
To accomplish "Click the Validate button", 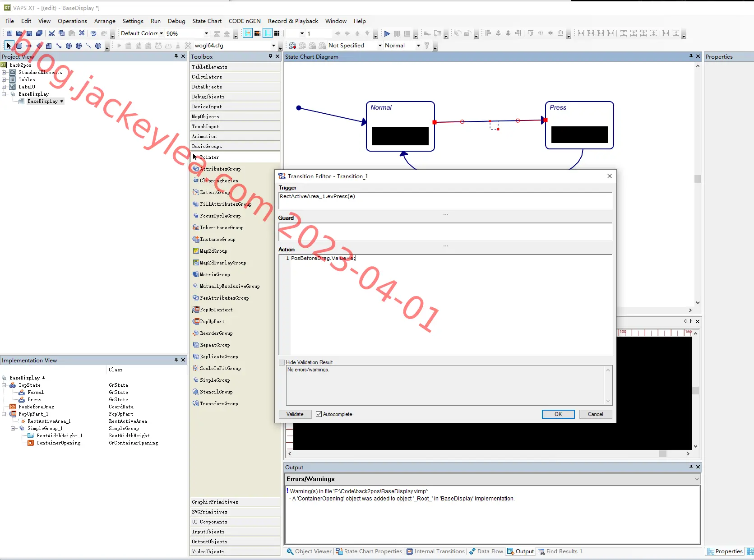I will click(295, 414).
